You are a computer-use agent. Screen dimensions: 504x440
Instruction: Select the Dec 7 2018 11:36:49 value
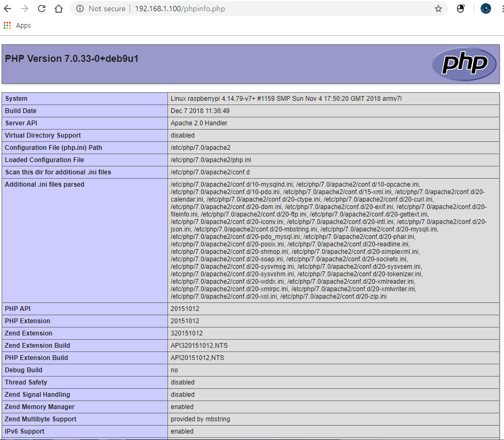click(x=200, y=111)
